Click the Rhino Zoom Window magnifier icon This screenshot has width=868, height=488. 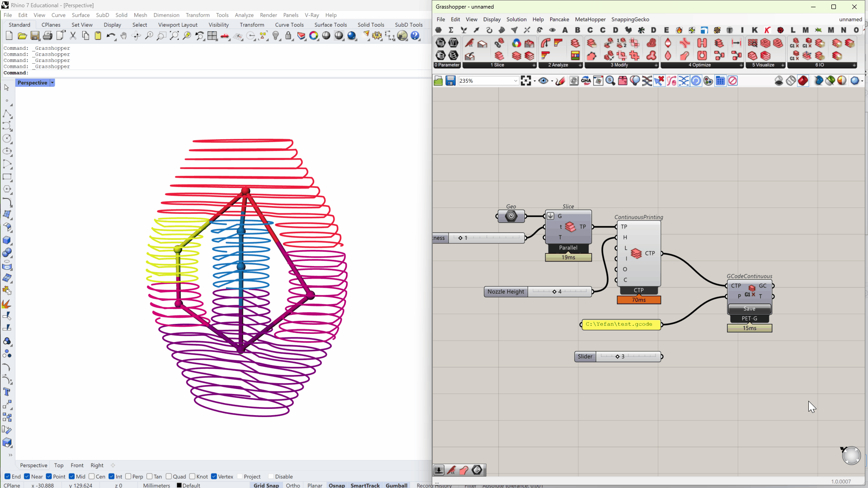pos(161,36)
